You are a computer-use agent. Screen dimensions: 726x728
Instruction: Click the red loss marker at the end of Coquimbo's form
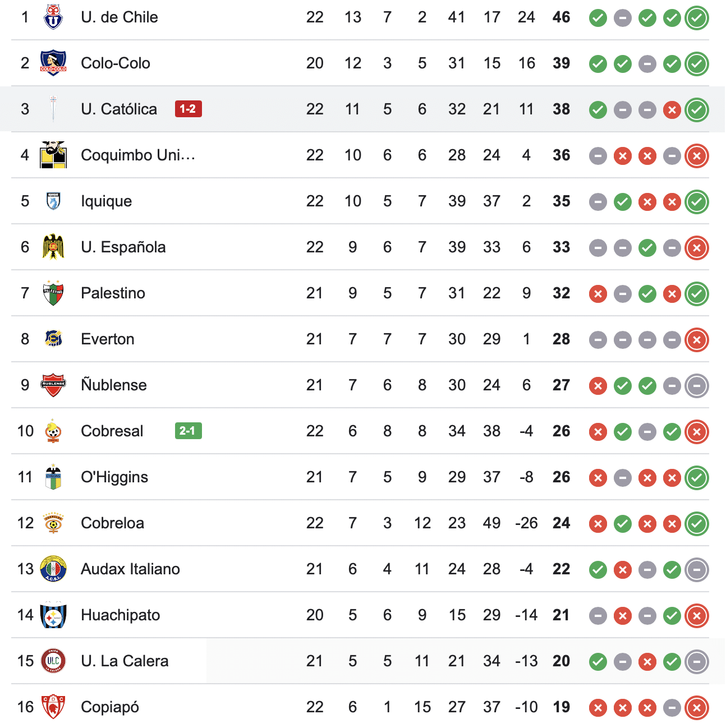(x=696, y=155)
